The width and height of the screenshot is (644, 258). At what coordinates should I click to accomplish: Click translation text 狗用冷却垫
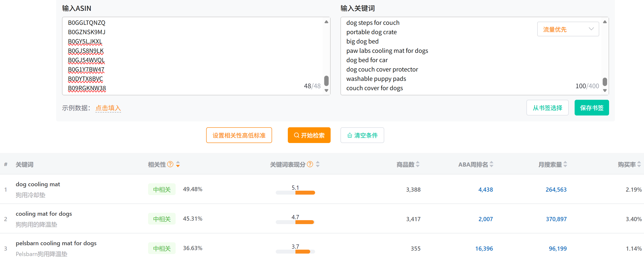click(x=31, y=195)
